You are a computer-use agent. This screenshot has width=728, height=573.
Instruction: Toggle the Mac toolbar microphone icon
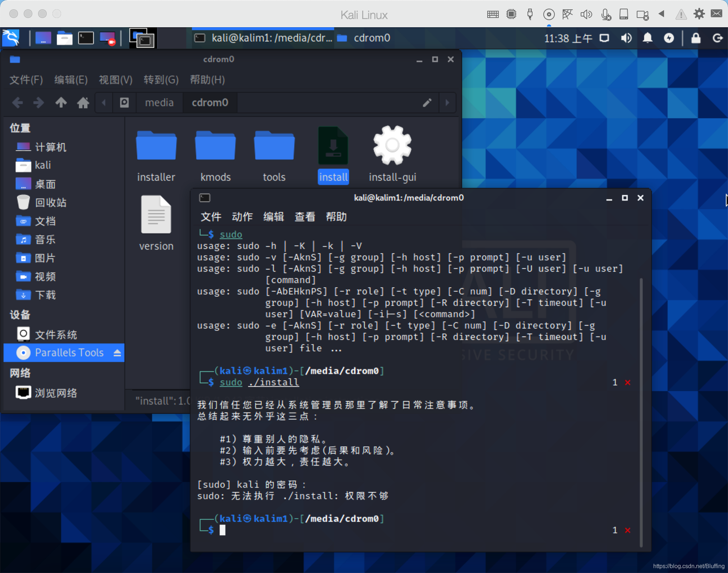click(x=605, y=14)
